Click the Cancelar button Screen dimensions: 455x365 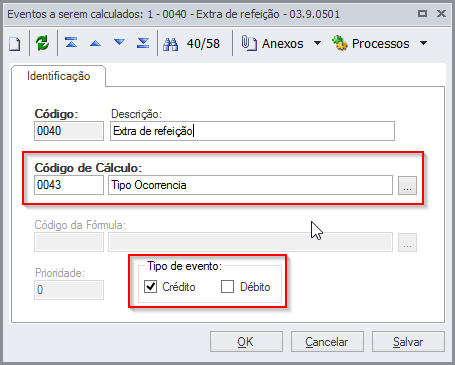click(327, 342)
